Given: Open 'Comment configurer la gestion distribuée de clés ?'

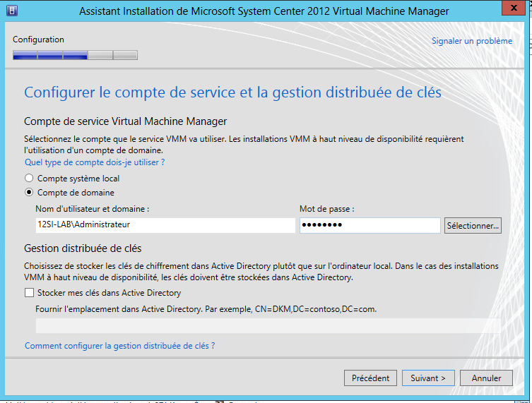Looking at the screenshot, I should click(x=120, y=346).
